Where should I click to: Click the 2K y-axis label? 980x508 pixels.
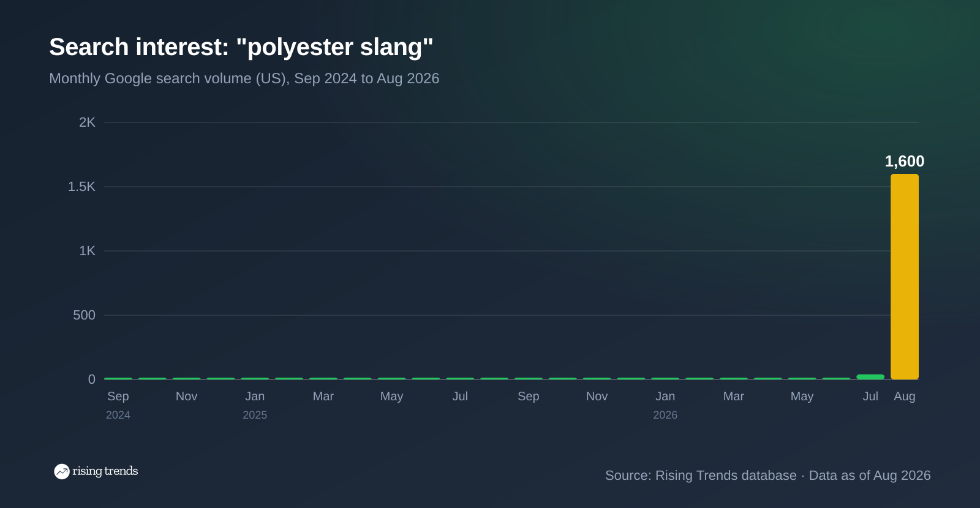pos(88,122)
